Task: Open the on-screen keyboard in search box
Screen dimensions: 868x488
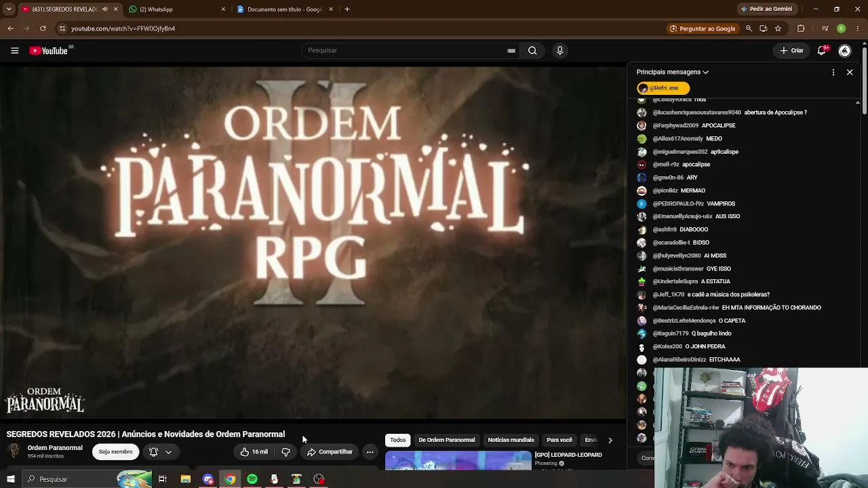Action: [511, 50]
